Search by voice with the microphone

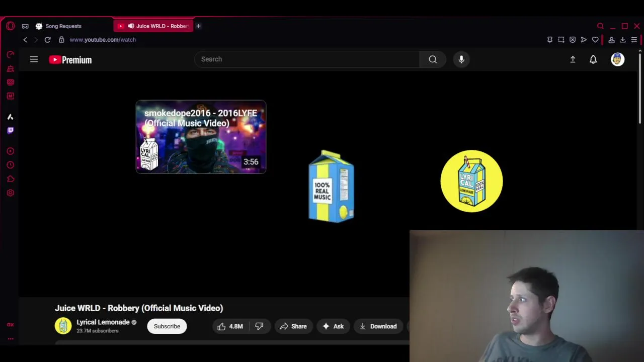[x=461, y=59]
